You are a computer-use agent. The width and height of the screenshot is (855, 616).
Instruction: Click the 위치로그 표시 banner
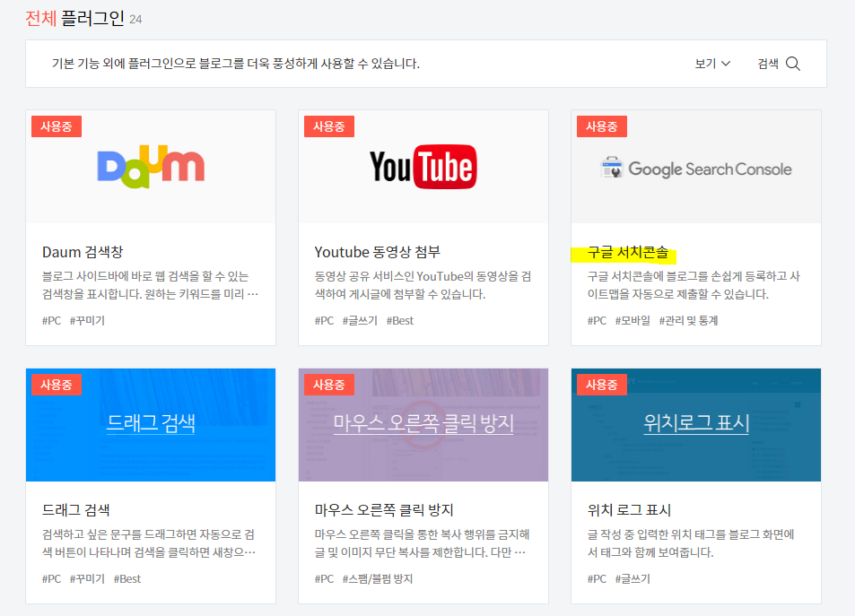pyautogui.click(x=696, y=425)
